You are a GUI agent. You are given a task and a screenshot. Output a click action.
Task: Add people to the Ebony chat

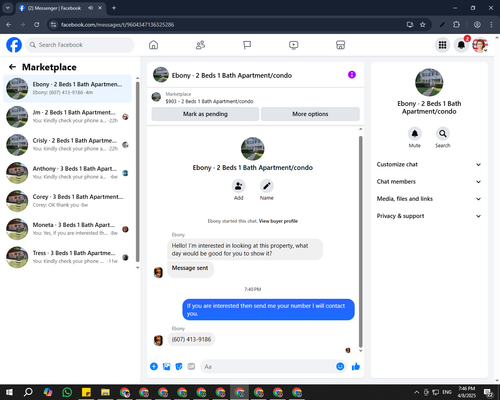(x=239, y=186)
